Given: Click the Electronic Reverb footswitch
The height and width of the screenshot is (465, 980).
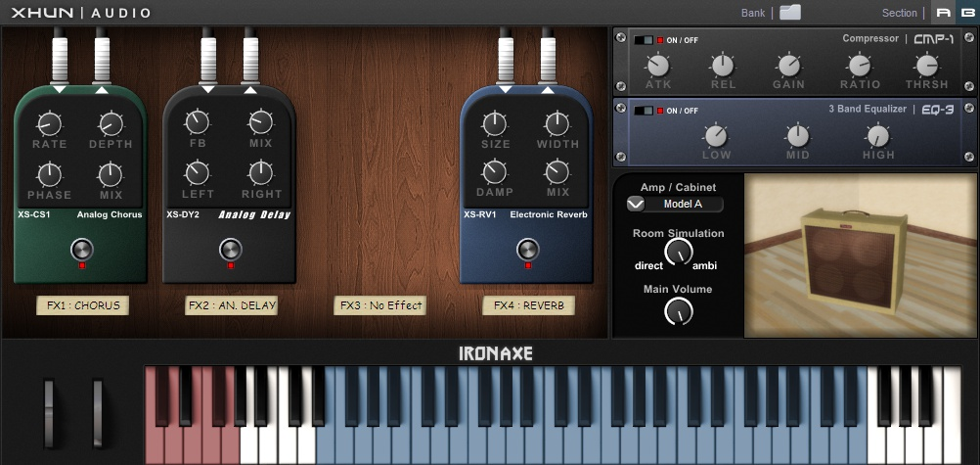Looking at the screenshot, I should point(528,250).
